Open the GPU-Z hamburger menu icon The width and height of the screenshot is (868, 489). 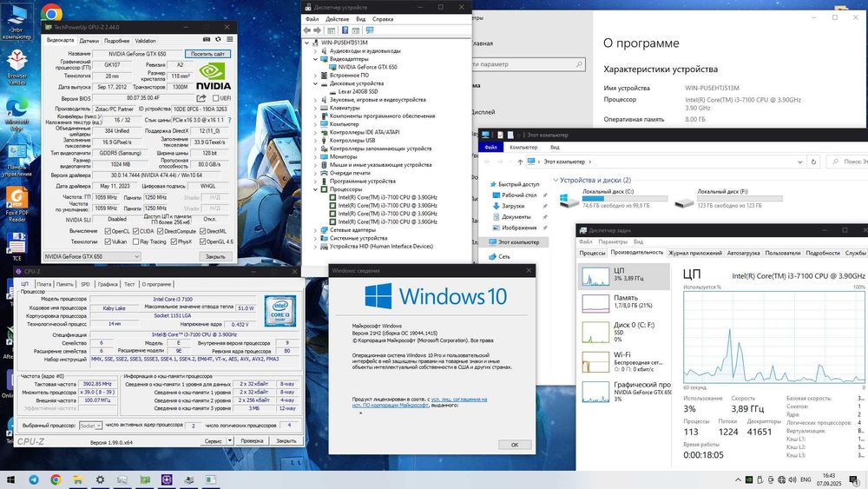click(x=230, y=40)
